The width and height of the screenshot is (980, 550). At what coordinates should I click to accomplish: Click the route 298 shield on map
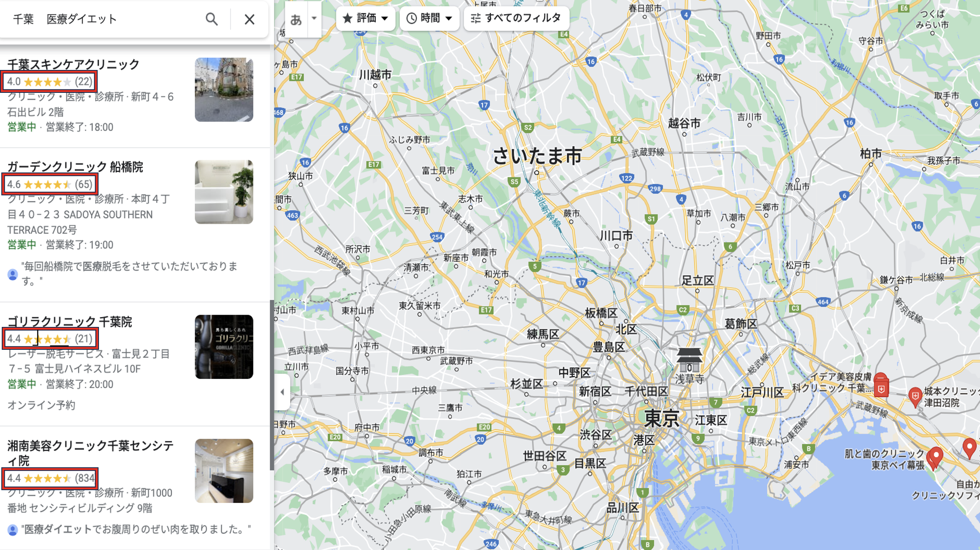point(655,189)
